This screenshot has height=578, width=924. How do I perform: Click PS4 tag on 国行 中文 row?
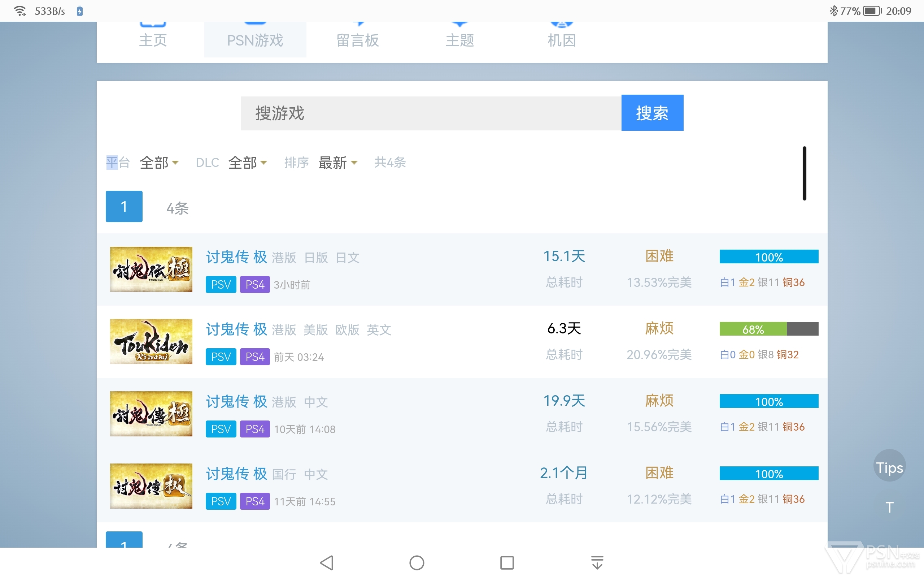point(255,501)
